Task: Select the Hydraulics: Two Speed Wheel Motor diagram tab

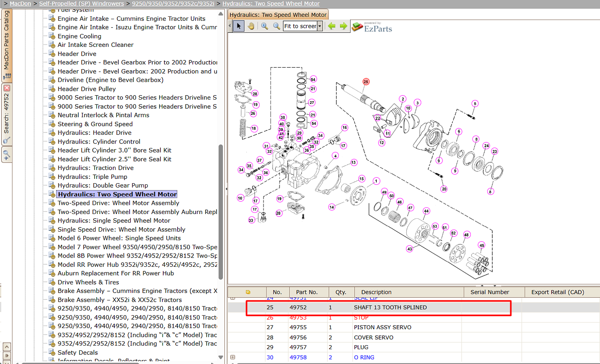Action: 278,15
